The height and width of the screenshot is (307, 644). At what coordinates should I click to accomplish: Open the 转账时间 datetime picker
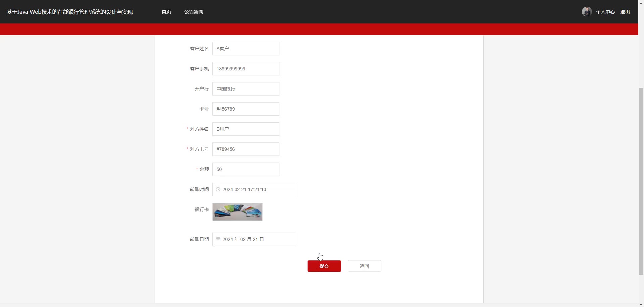coord(254,189)
